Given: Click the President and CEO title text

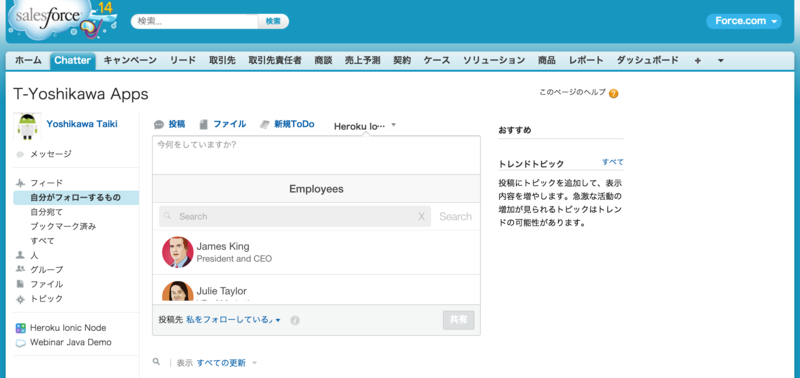Looking at the screenshot, I should pos(234,259).
